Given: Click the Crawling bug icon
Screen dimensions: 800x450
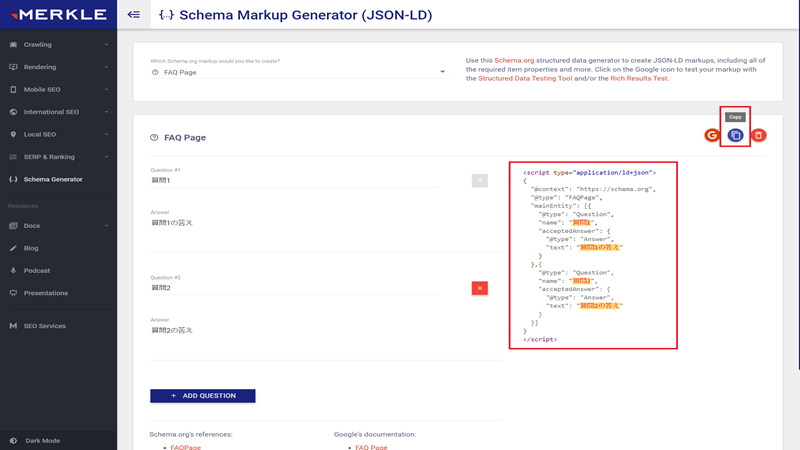Looking at the screenshot, I should (x=13, y=44).
